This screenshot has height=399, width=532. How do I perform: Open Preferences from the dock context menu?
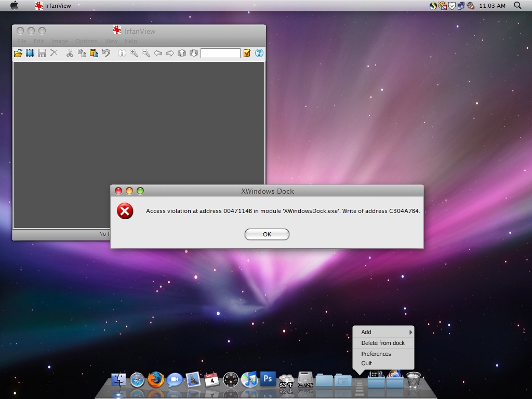(x=383, y=354)
